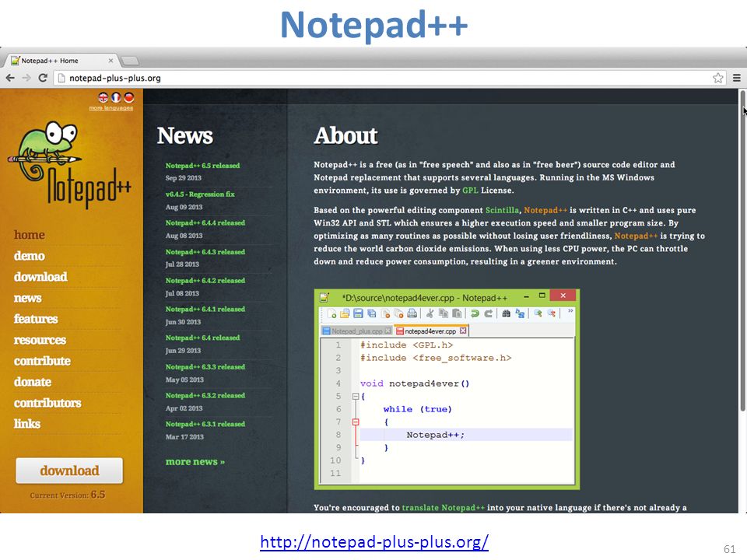Open the demo sidebar menu item
Screen dimensions: 747x560
pyautogui.click(x=29, y=256)
